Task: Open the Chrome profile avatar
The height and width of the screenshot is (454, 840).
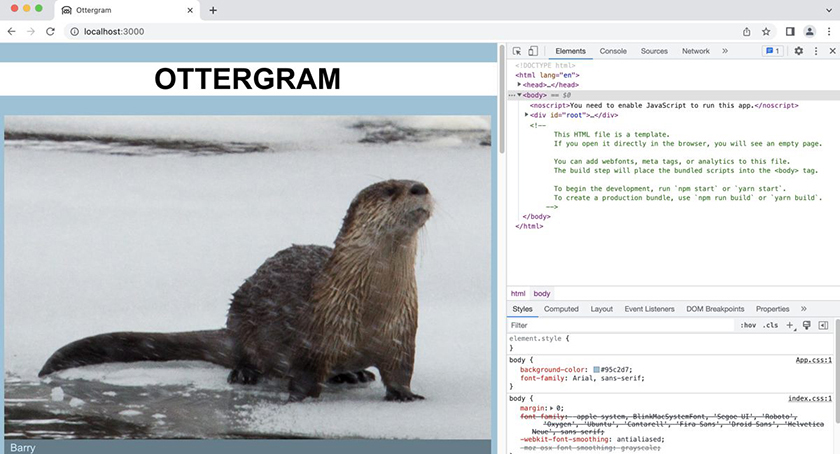Action: coord(809,32)
